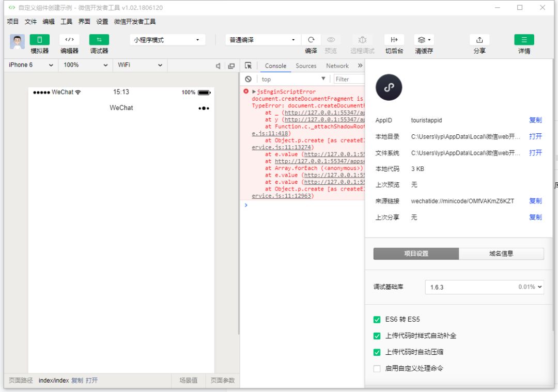Toggle 上传代码时样式自动补全 checkbox
The width and height of the screenshot is (558, 392).
coord(377,336)
